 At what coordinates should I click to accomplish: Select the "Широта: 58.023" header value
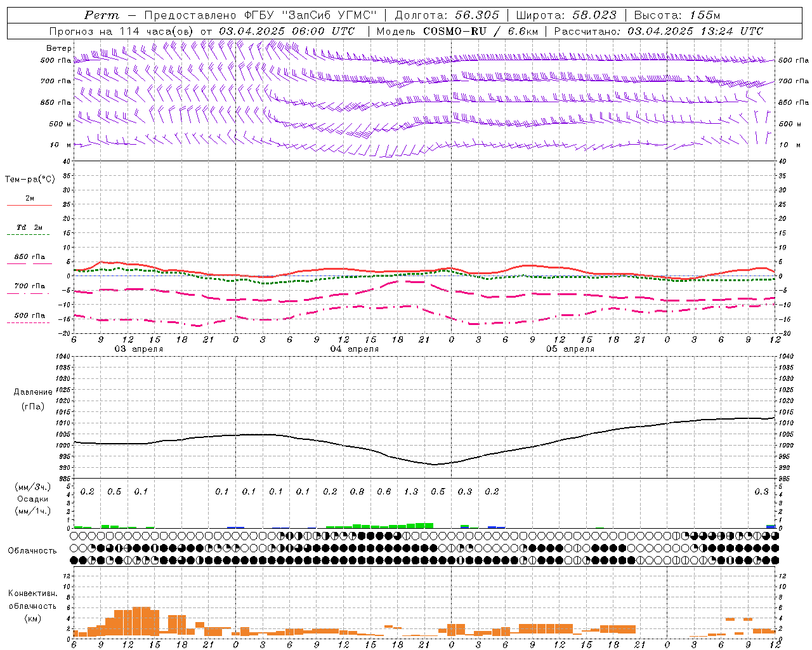coord(566,15)
